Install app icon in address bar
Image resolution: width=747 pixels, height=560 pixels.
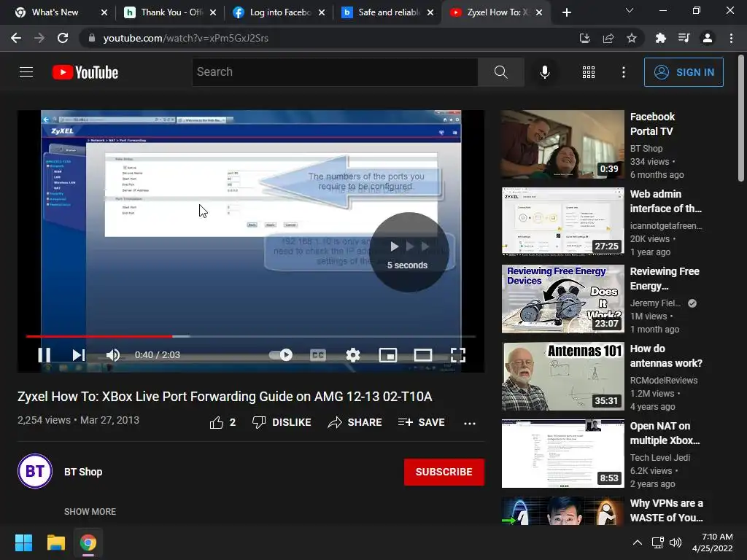(584, 38)
